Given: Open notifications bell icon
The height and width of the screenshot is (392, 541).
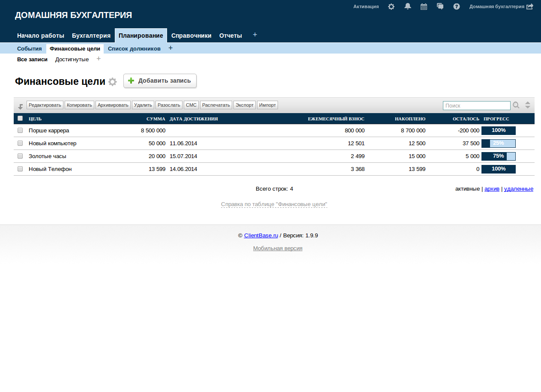Looking at the screenshot, I should tap(408, 6).
